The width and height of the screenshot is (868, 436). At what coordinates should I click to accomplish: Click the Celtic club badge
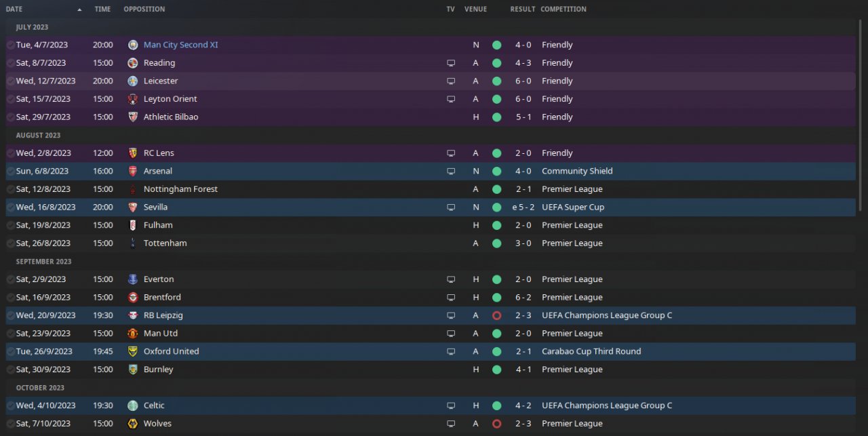[133, 405]
